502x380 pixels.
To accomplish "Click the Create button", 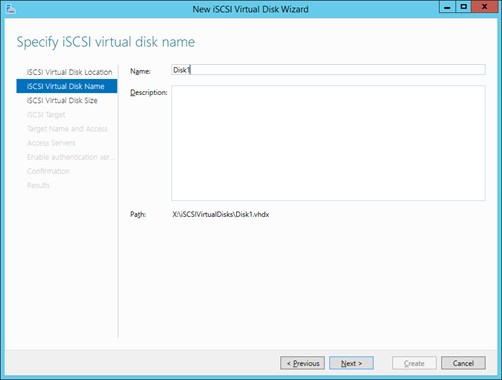I will [x=414, y=363].
